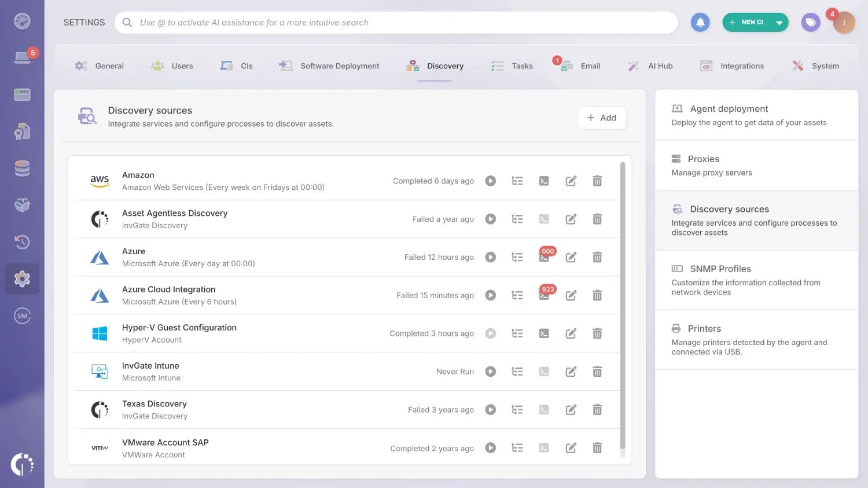Focus the AI assistance search field

coord(399,23)
